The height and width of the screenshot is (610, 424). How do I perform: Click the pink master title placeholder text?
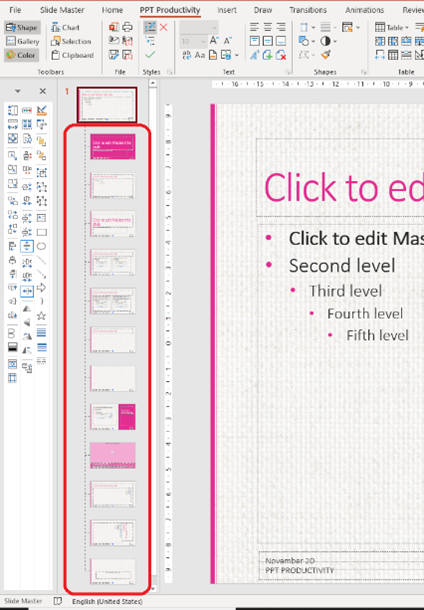pos(344,188)
